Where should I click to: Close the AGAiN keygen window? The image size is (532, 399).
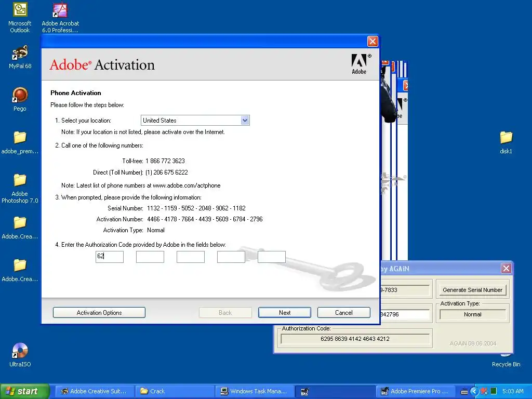click(x=506, y=269)
